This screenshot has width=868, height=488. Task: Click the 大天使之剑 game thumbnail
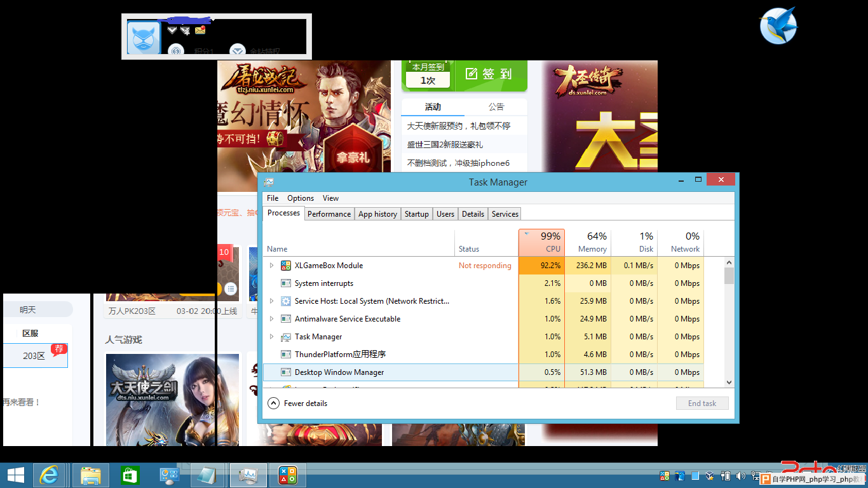pyautogui.click(x=172, y=399)
